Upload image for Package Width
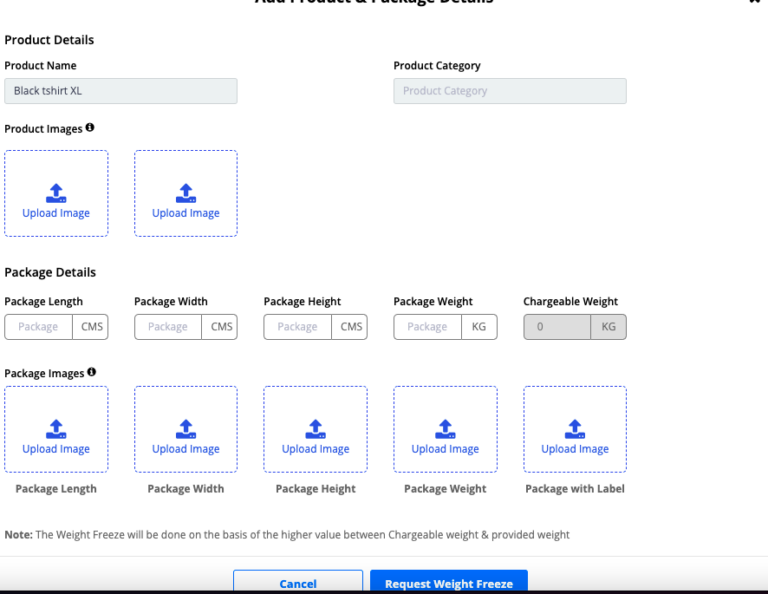 pos(186,430)
